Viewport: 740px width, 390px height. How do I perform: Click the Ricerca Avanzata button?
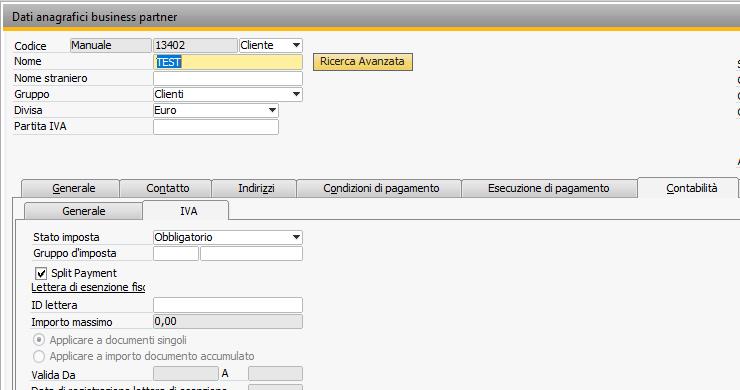(362, 62)
